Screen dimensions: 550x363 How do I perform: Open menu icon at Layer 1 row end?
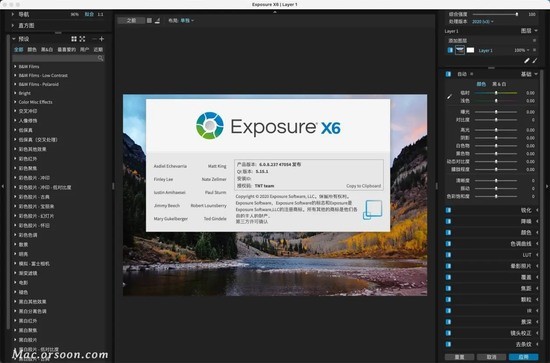[534, 50]
